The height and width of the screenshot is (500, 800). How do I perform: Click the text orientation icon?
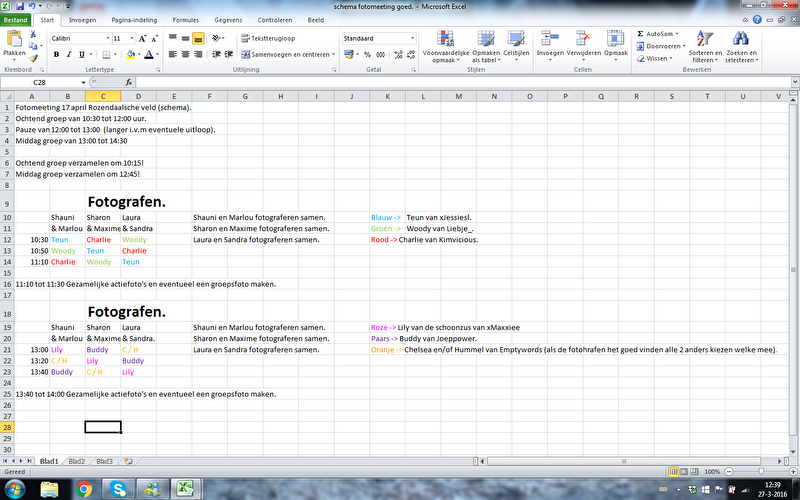216,38
